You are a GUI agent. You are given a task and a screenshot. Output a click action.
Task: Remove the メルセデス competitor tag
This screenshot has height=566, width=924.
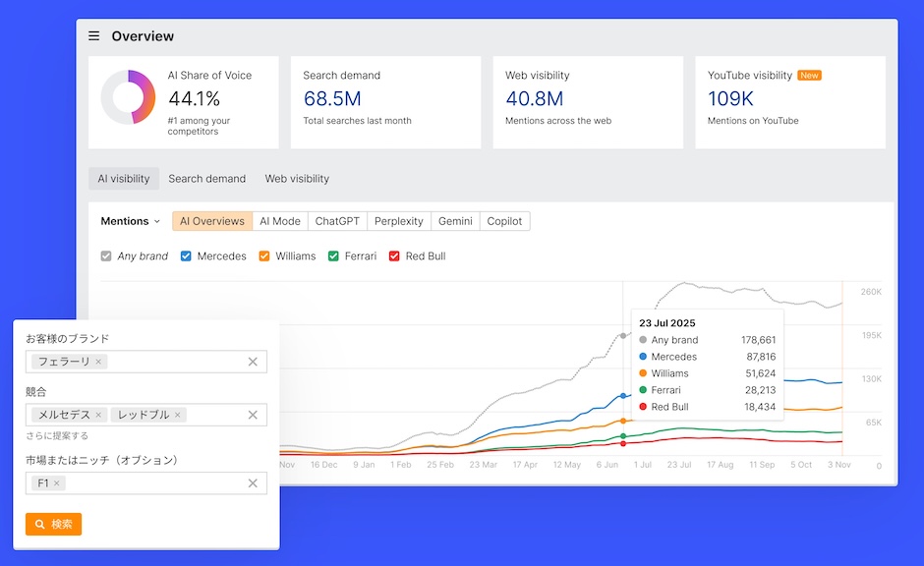98,415
